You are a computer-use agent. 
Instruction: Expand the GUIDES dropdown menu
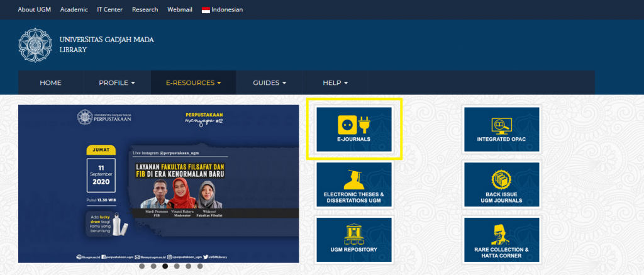tap(269, 82)
